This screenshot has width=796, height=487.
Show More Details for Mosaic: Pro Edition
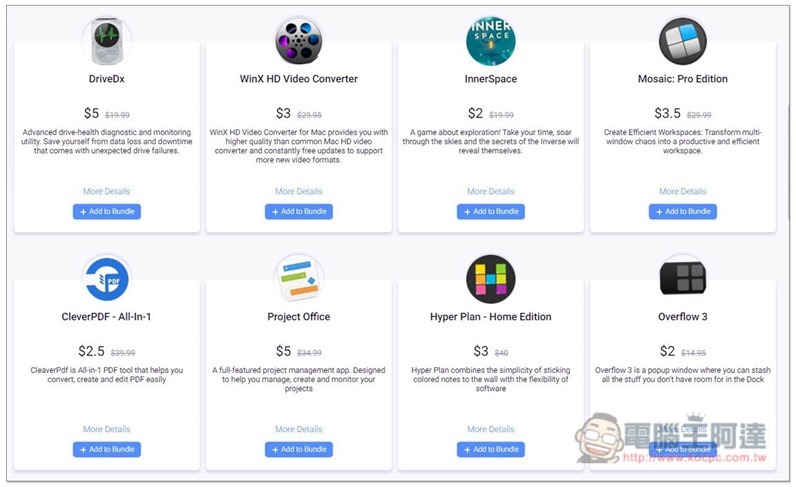pos(683,191)
